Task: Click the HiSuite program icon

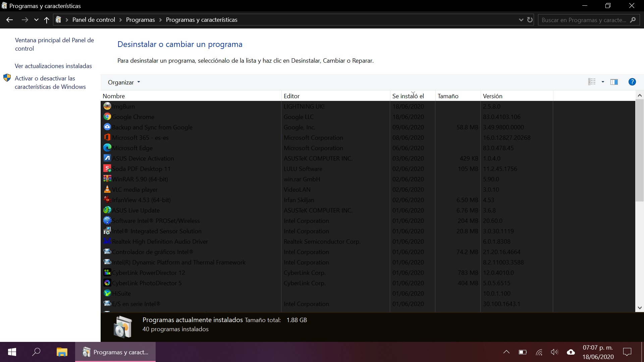Action: (x=107, y=293)
